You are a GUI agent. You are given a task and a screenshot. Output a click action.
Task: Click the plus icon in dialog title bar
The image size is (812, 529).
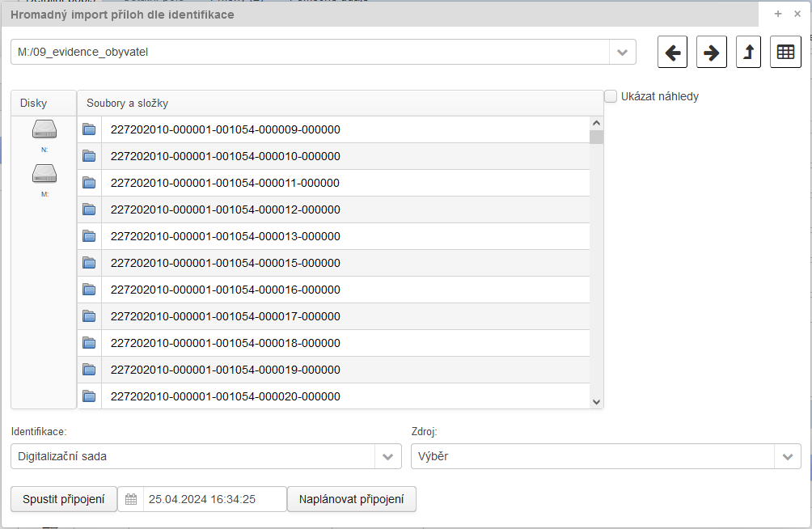778,14
